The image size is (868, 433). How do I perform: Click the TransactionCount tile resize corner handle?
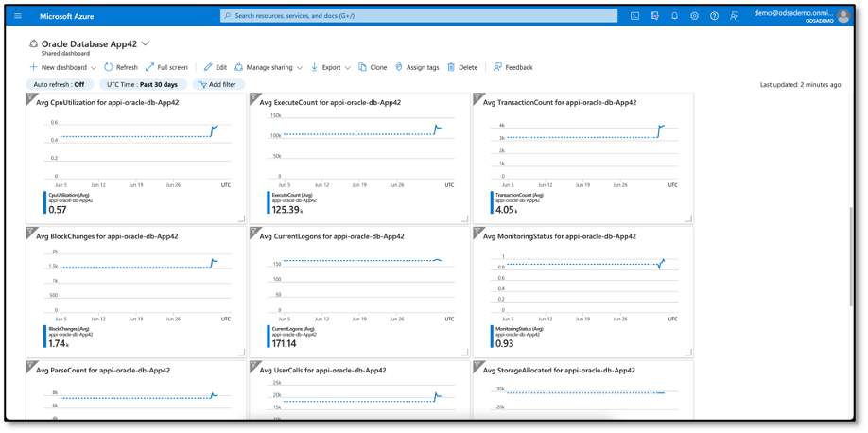pyautogui.click(x=687, y=218)
